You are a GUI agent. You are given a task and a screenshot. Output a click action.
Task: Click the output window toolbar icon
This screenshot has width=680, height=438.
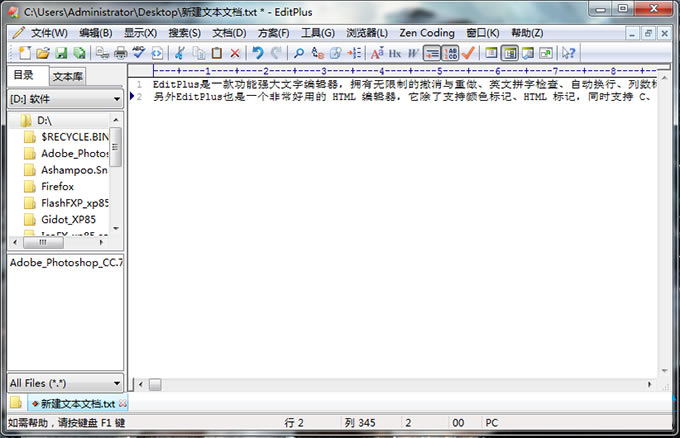point(528,53)
